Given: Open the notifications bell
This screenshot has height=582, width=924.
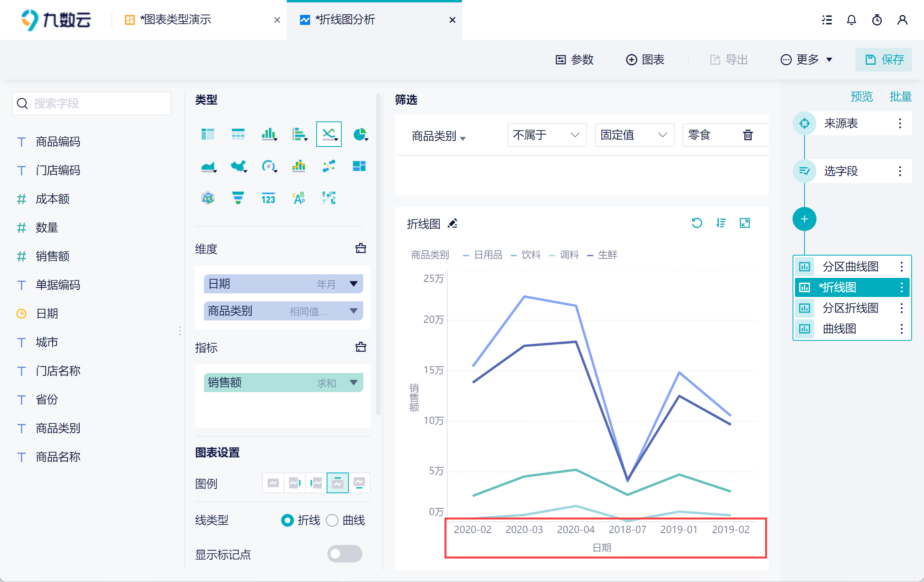Looking at the screenshot, I should click(851, 20).
